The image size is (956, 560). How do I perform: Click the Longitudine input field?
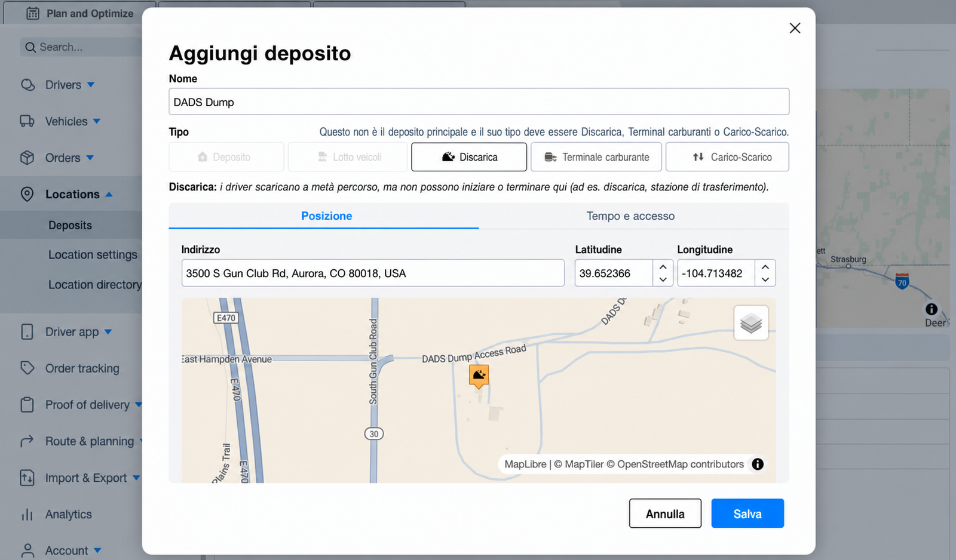coord(716,273)
